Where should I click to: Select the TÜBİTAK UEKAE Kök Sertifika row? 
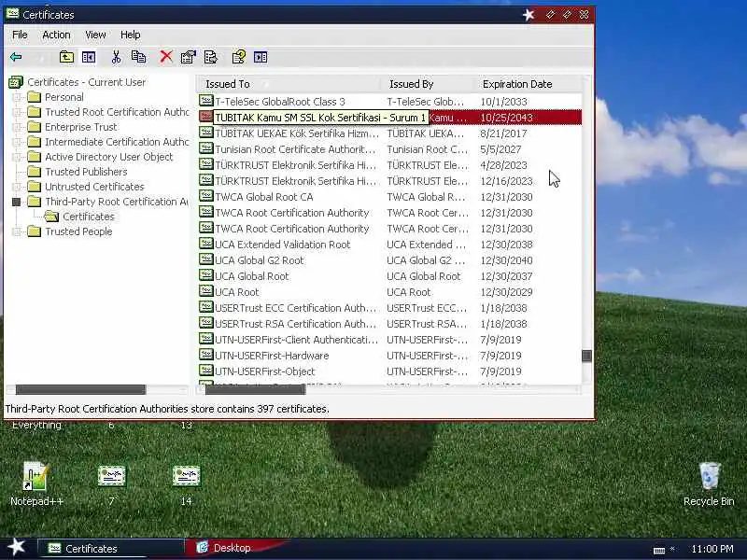(390, 133)
